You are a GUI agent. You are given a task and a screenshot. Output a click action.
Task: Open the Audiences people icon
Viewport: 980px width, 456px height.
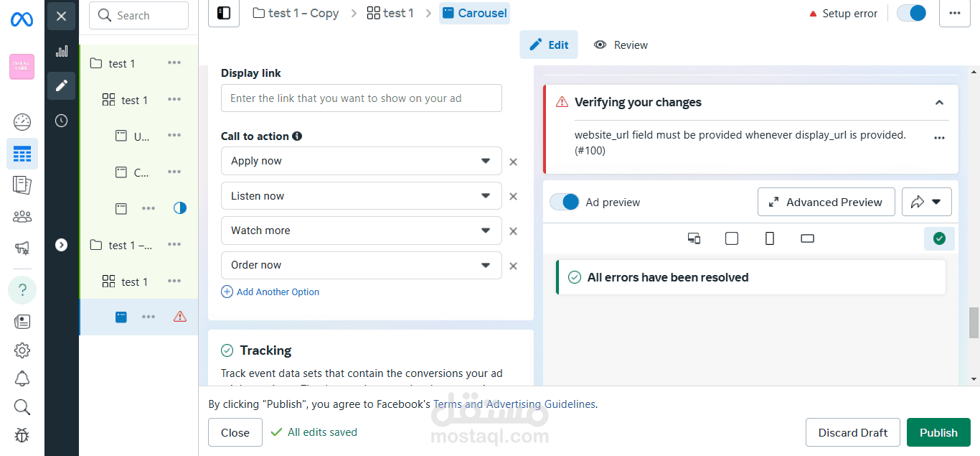tap(22, 216)
